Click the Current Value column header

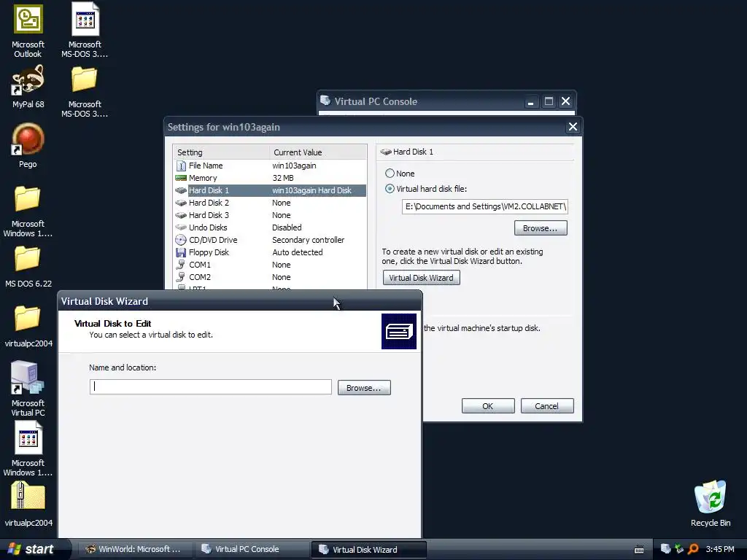pos(318,152)
